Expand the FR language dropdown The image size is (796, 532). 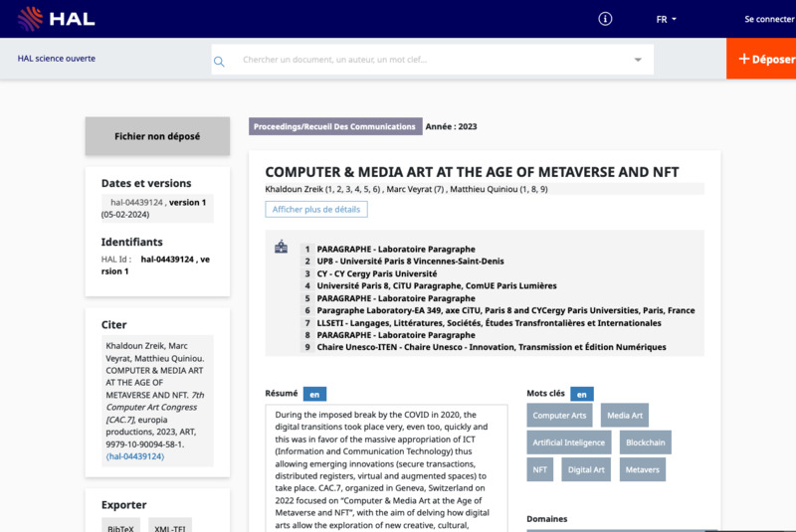[x=666, y=19]
